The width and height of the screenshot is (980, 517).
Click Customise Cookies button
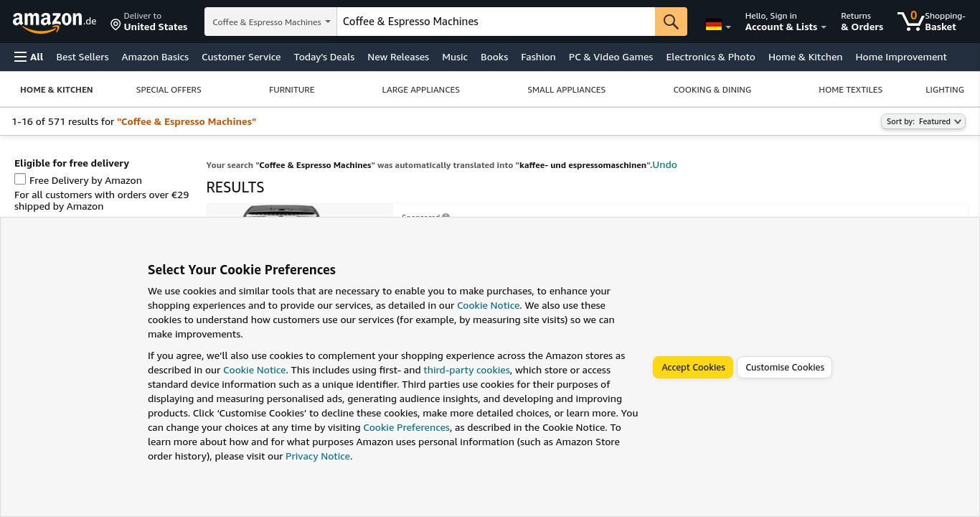[x=784, y=367]
